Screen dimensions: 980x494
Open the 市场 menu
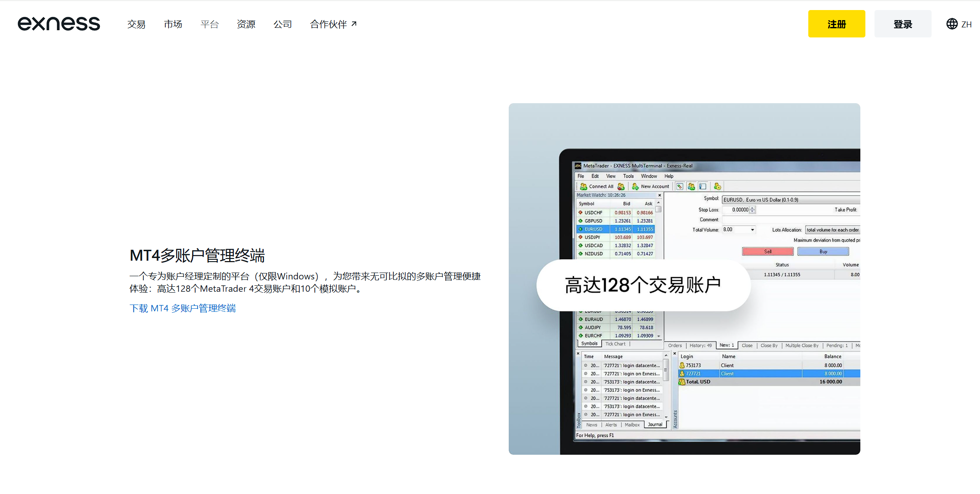coord(173,24)
